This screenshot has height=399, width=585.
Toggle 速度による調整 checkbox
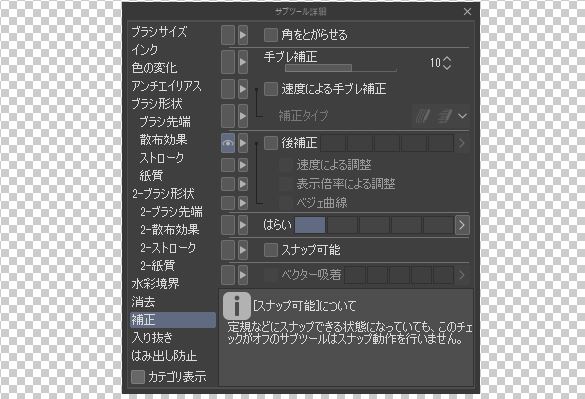click(285, 165)
